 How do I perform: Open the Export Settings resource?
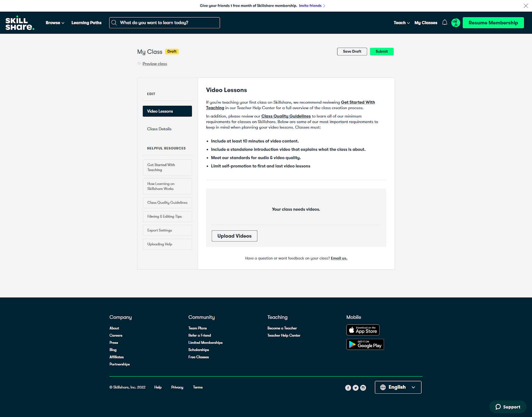[167, 230]
